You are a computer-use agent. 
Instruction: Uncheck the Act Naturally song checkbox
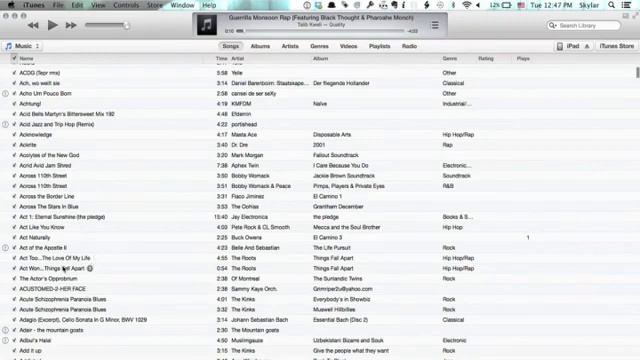point(14,238)
